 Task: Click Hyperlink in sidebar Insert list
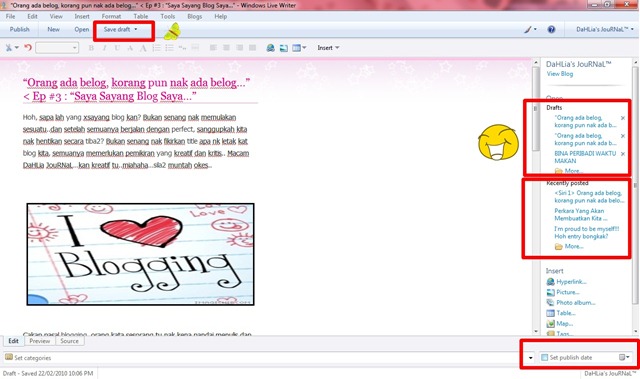pyautogui.click(x=567, y=281)
